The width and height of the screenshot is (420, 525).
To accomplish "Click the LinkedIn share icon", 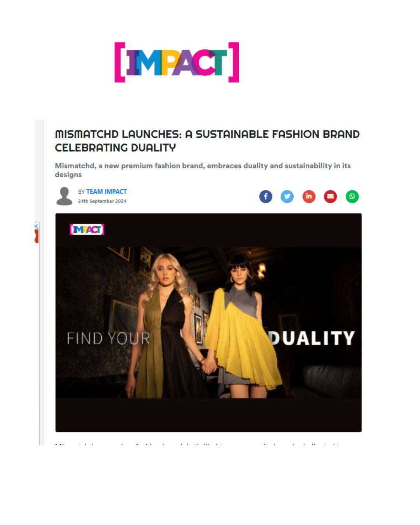I will tap(309, 196).
